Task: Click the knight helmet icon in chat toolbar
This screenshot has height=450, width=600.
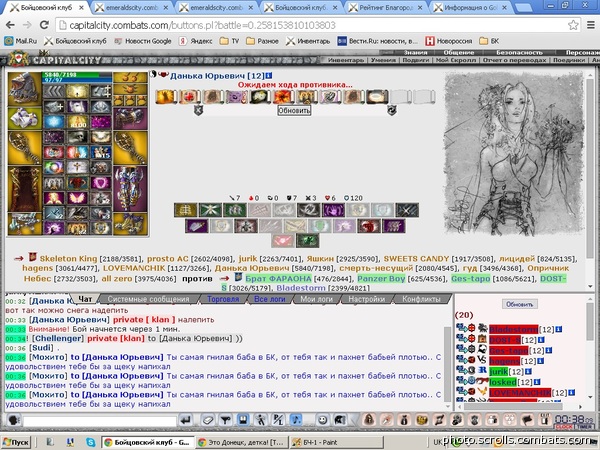Action: [340, 420]
